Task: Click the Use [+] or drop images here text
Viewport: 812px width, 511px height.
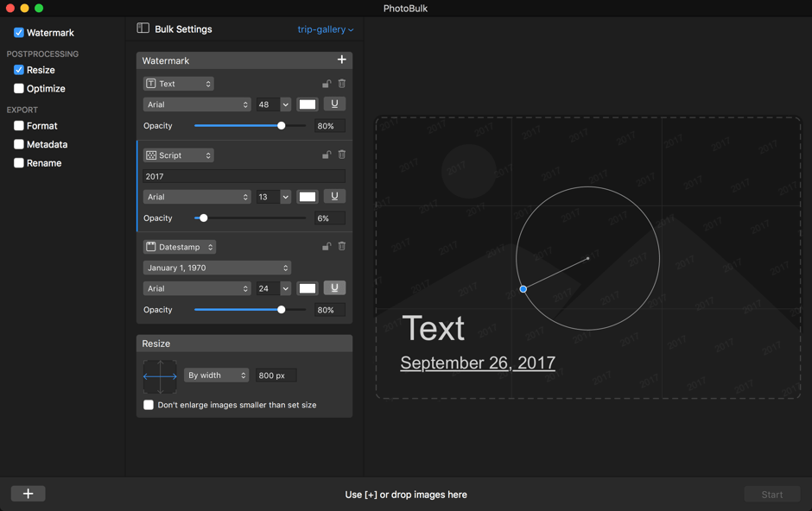Action: [406, 495]
